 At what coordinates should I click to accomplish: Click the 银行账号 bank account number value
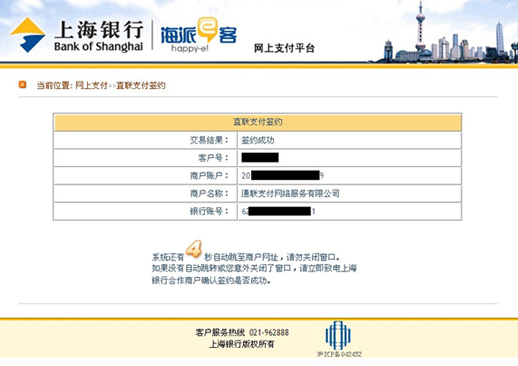pos(278,211)
